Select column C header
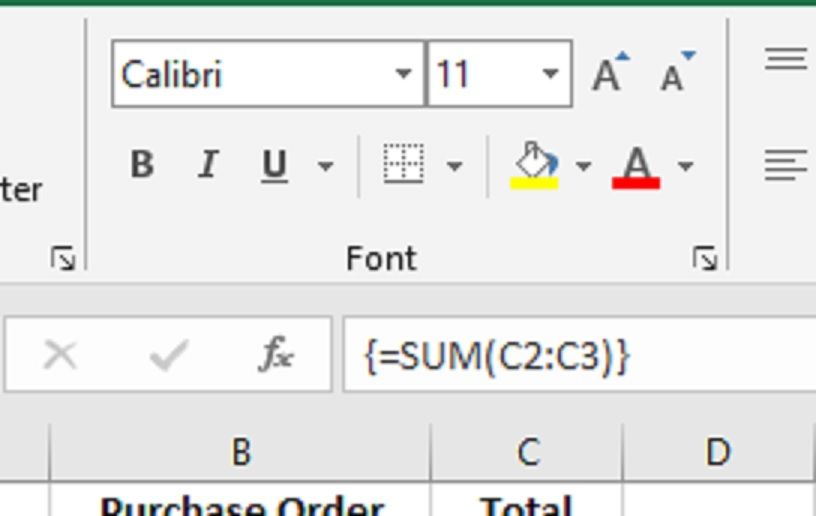The image size is (816, 516). click(527, 452)
